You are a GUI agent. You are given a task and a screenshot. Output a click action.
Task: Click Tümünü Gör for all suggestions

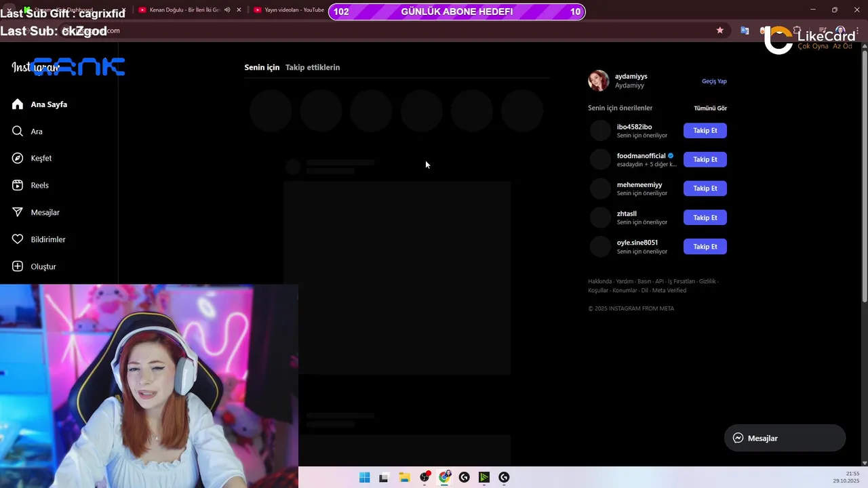point(710,108)
